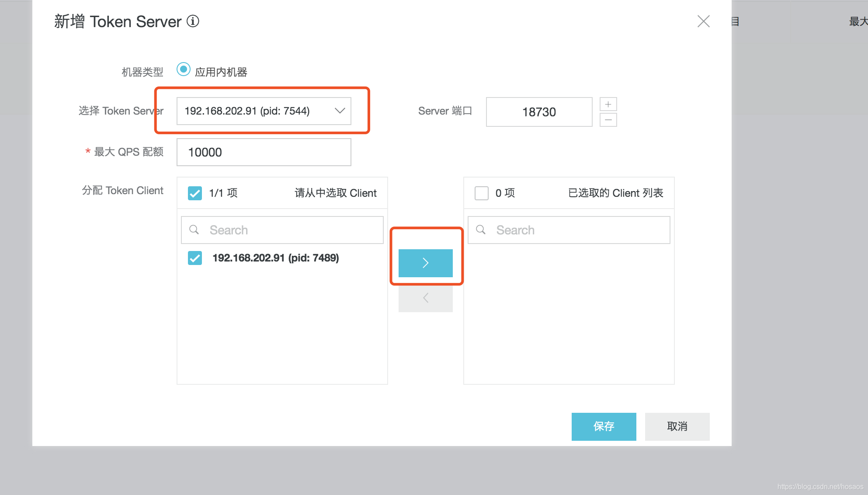Toggle the 1/1 项 select-all checkbox
868x495 pixels.
click(x=195, y=193)
